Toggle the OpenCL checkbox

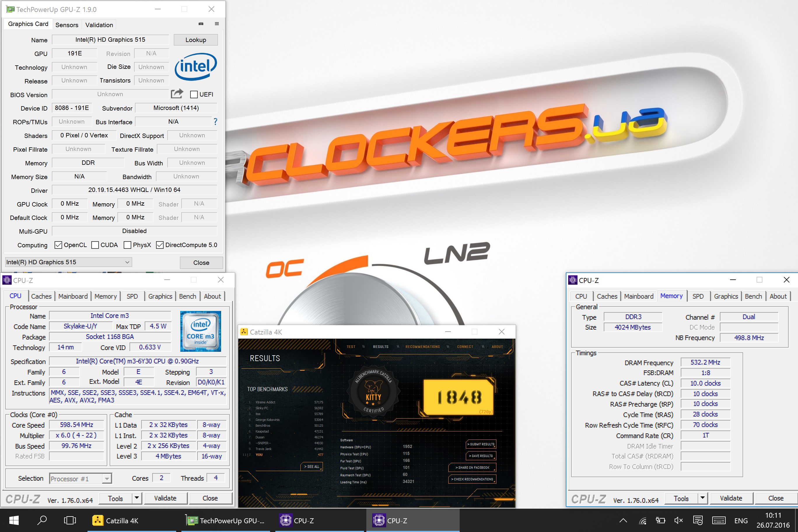[x=58, y=245]
